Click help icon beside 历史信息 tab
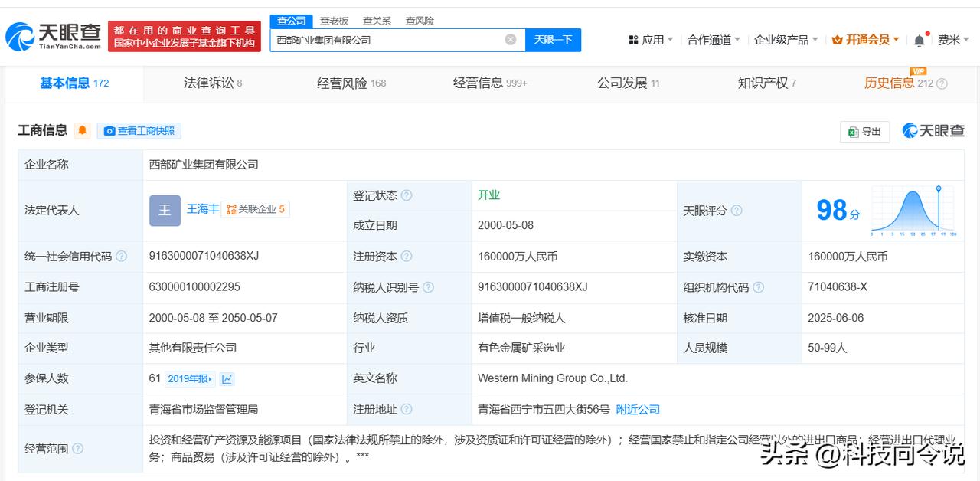 coord(942,83)
